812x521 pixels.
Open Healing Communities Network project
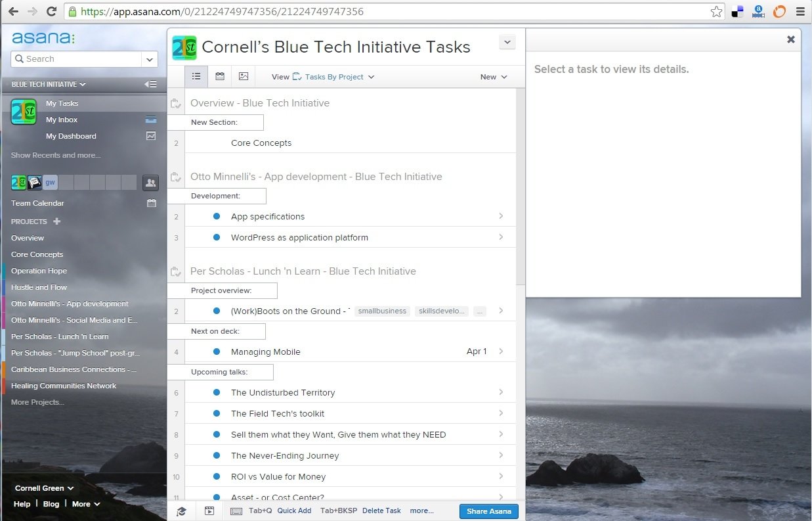click(64, 386)
